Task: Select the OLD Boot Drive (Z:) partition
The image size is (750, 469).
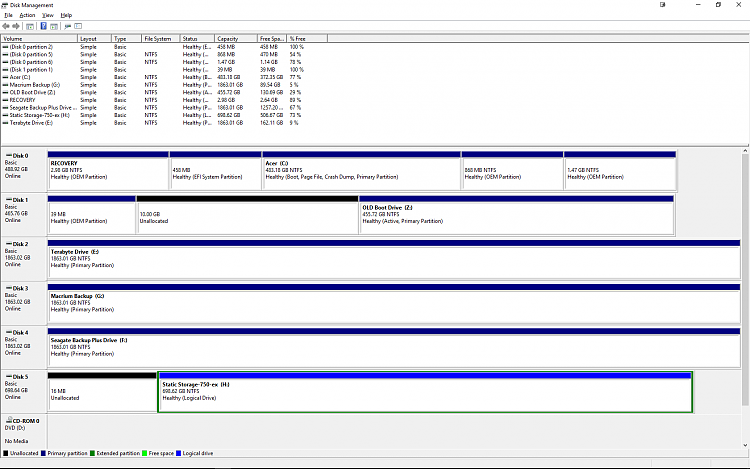Action: click(515, 215)
